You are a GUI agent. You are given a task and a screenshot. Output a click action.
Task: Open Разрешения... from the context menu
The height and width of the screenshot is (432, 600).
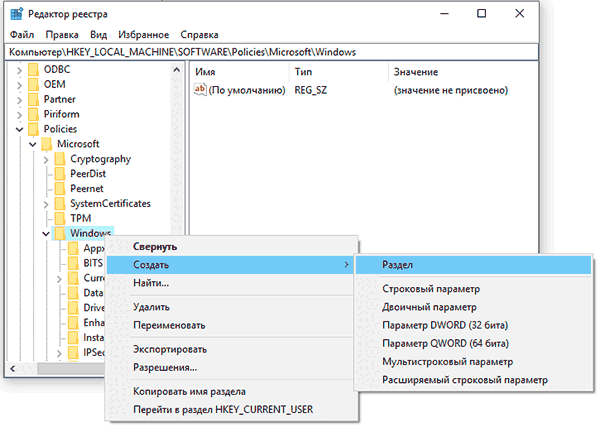232,368
